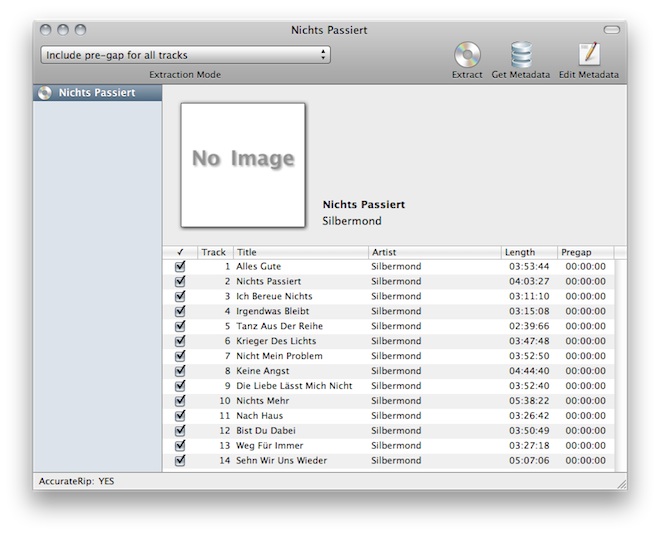
Task: Select the Nichts Passiert disc in sidebar
Action: [x=97, y=93]
